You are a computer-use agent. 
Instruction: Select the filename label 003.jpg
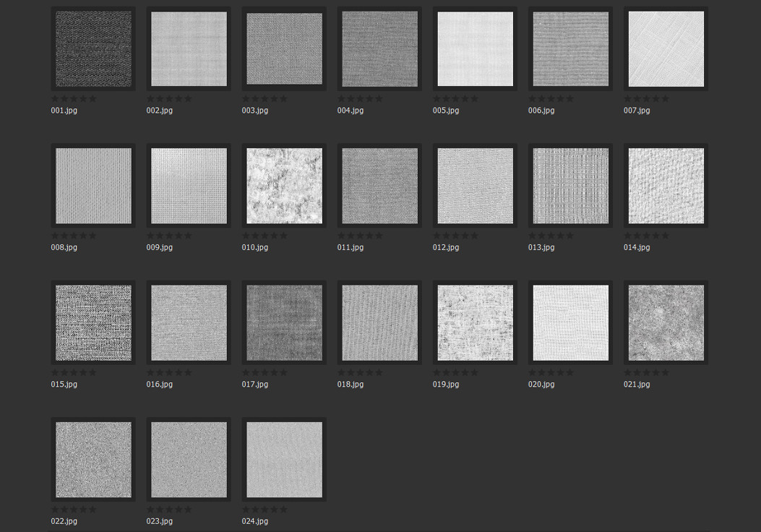(254, 110)
